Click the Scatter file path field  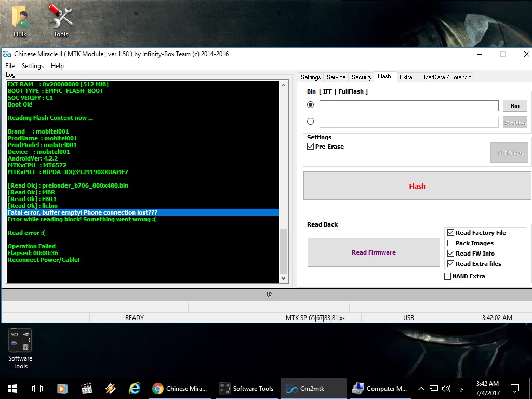[409, 123]
